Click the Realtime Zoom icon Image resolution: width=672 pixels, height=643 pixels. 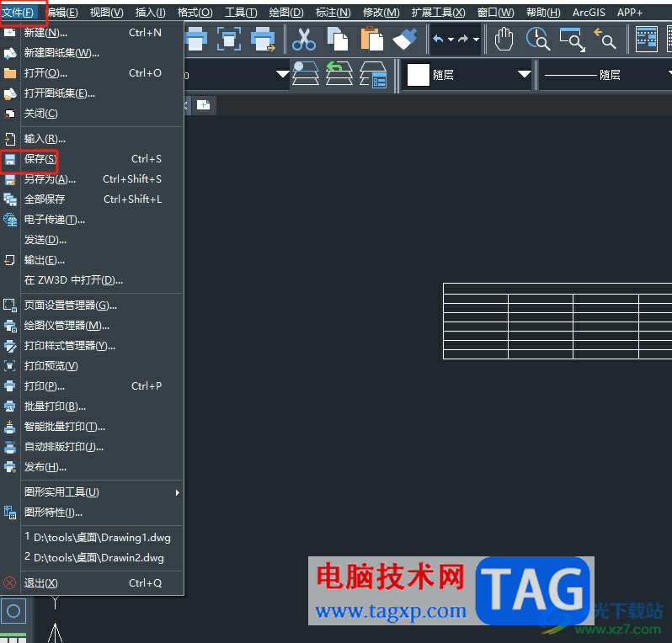tap(538, 40)
